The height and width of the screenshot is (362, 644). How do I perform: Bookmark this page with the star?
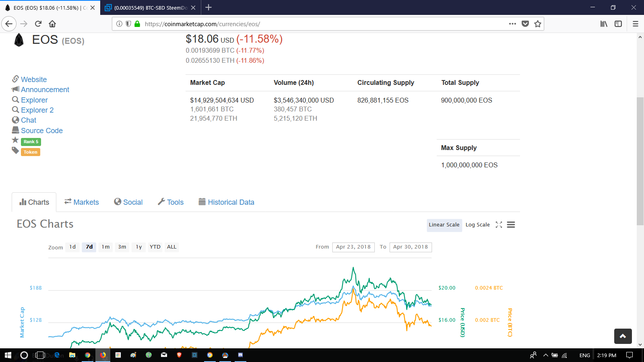coord(538,24)
